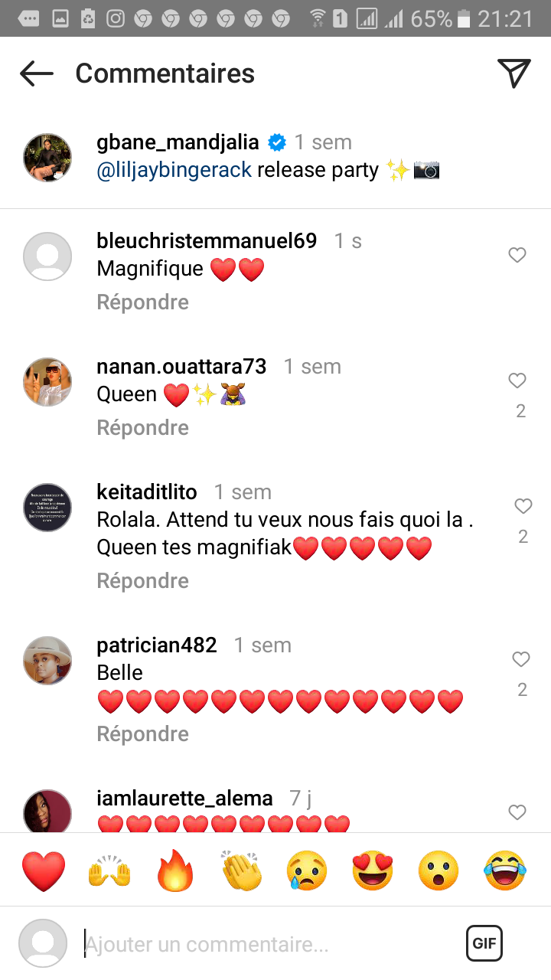Like bleuchristemmanuel69's comment
551x980 pixels.
coord(518,255)
